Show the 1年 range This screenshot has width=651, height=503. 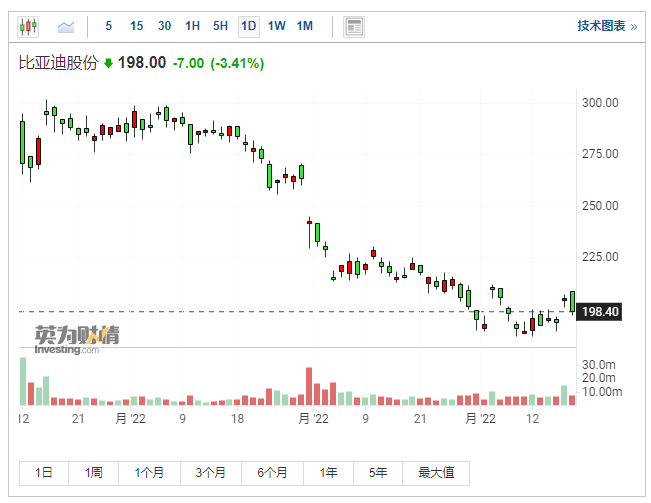328,473
